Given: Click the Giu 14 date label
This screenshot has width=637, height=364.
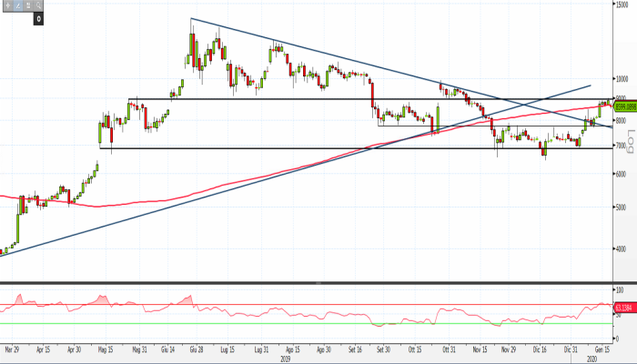Looking at the screenshot, I should 167,349.
